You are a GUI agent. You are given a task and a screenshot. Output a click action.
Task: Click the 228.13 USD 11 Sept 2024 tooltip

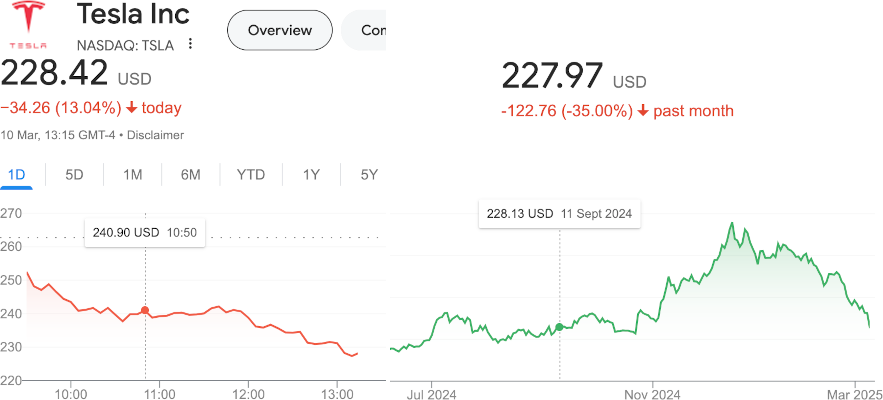pyautogui.click(x=559, y=213)
